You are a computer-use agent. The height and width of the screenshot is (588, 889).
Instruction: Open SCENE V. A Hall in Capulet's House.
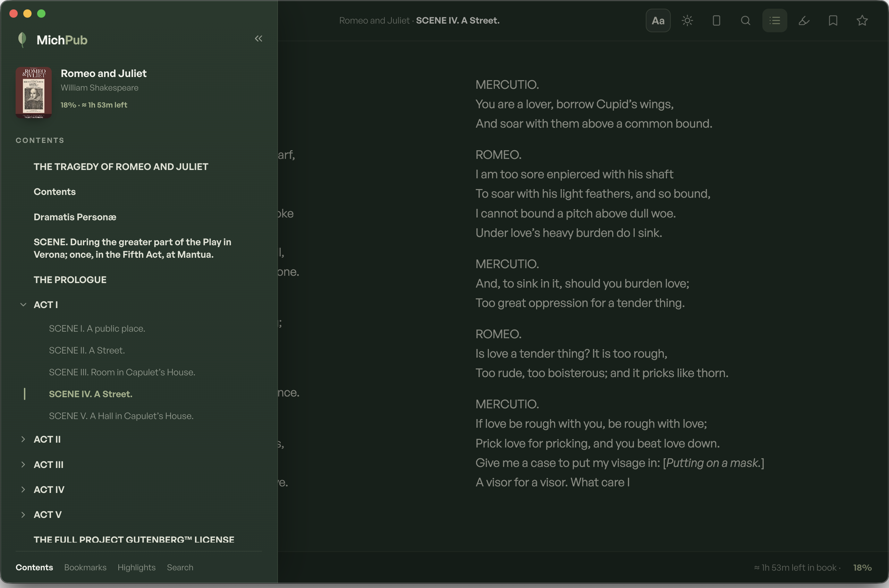click(121, 416)
